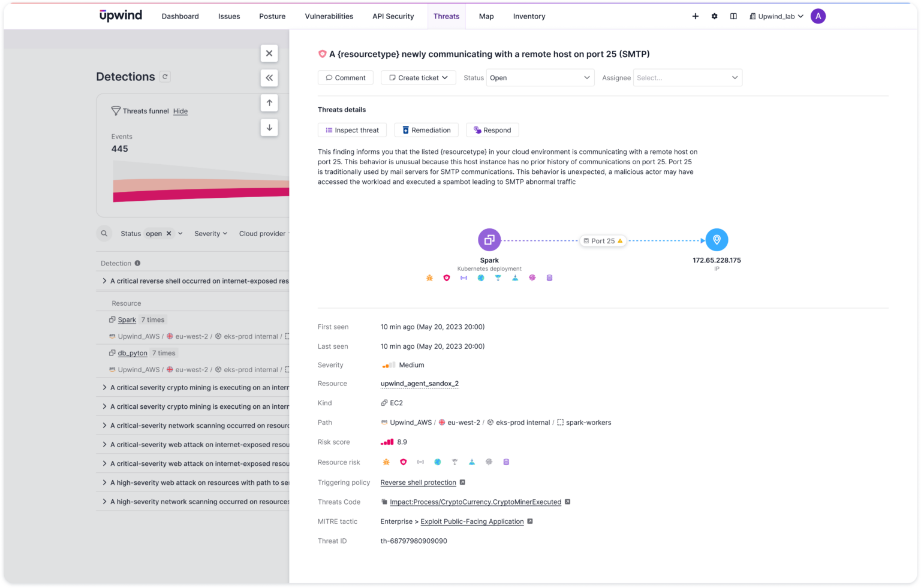This screenshot has width=921, height=588.
Task: Expand the Severity filter dropdown
Action: click(x=210, y=233)
